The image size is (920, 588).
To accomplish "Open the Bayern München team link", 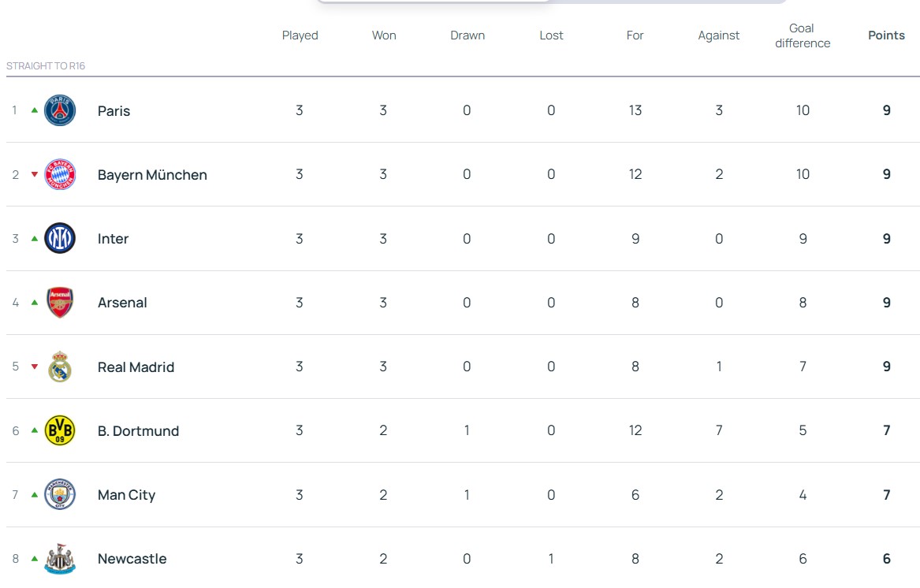I will tap(152, 175).
